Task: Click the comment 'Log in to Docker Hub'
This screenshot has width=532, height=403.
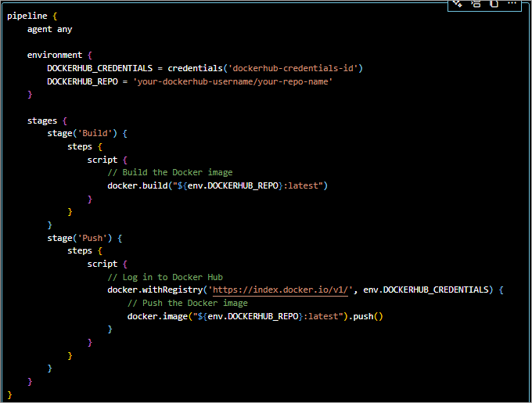Action: click(165, 277)
